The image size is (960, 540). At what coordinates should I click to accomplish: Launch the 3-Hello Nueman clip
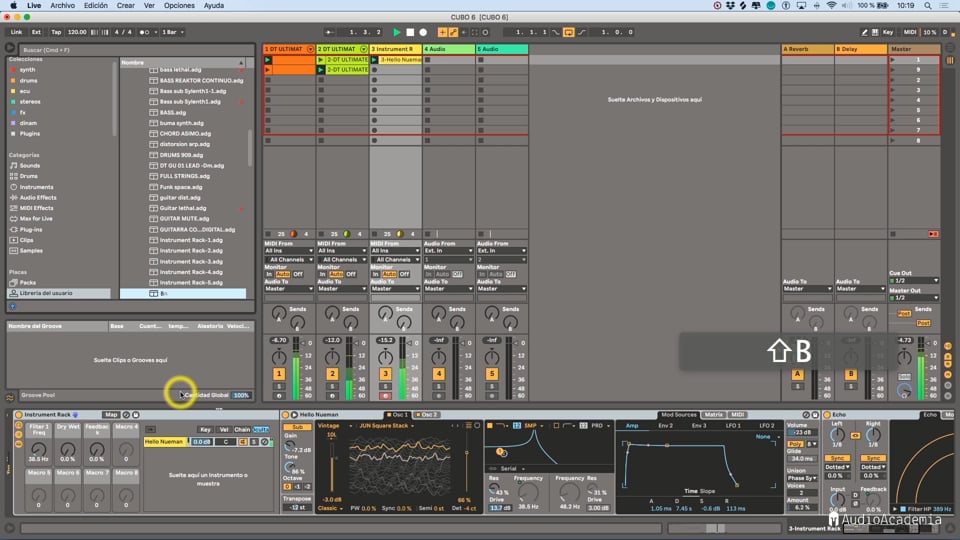click(373, 60)
